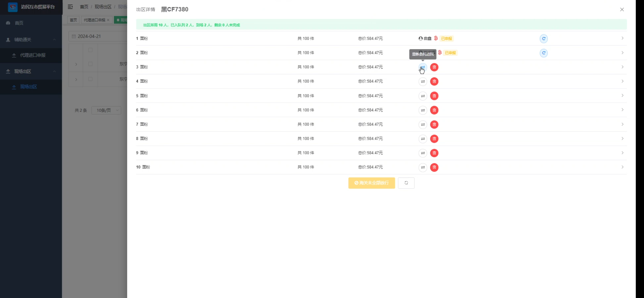
Task: Click the 已申报 status tag in row 2
Action: (x=450, y=53)
